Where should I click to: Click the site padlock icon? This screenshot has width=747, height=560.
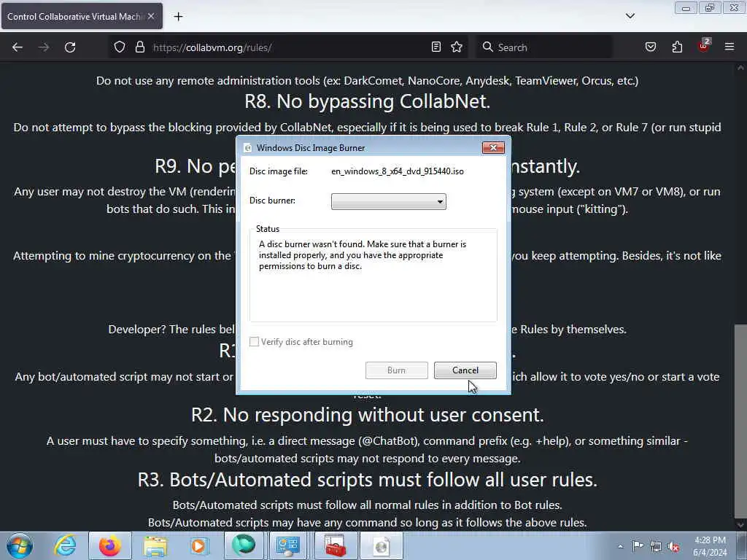click(139, 47)
